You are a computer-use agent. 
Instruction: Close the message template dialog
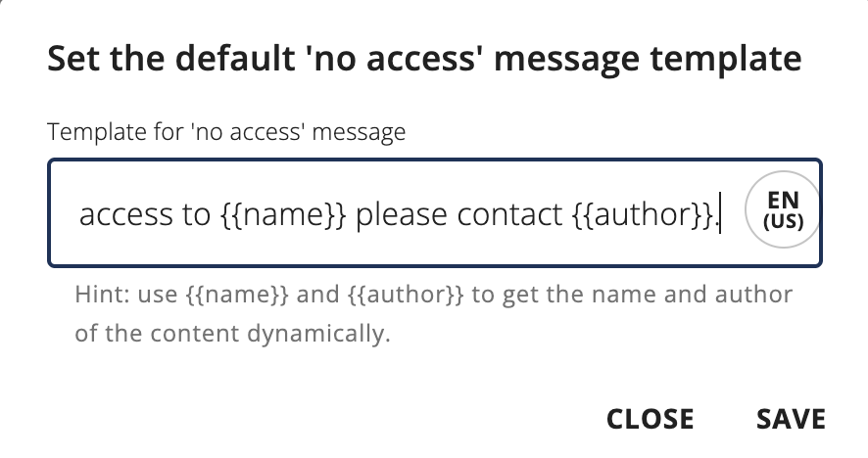(650, 419)
